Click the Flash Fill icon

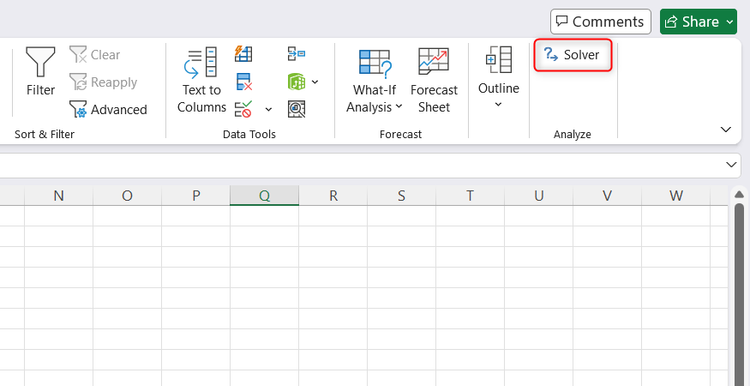click(243, 54)
